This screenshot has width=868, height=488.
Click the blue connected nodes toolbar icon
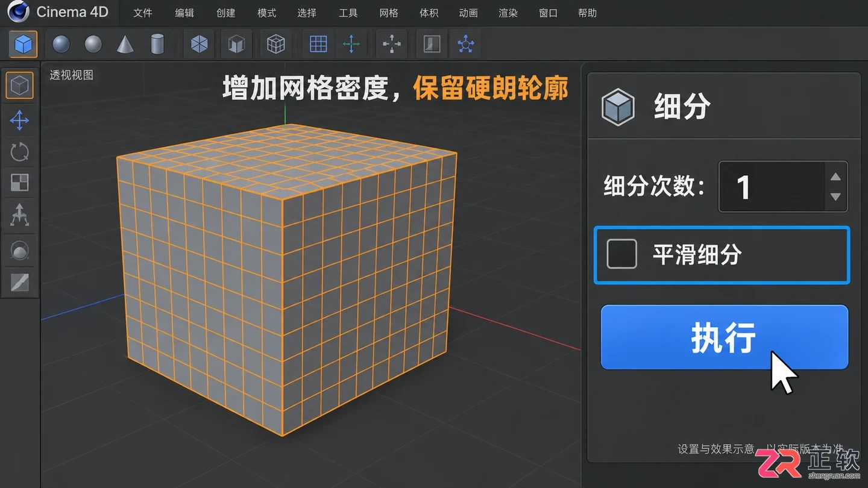pyautogui.click(x=466, y=44)
